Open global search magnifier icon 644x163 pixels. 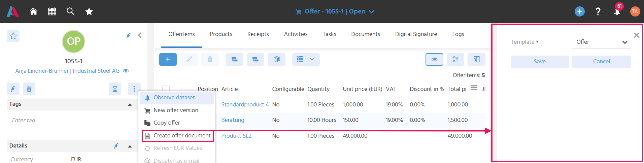click(70, 11)
